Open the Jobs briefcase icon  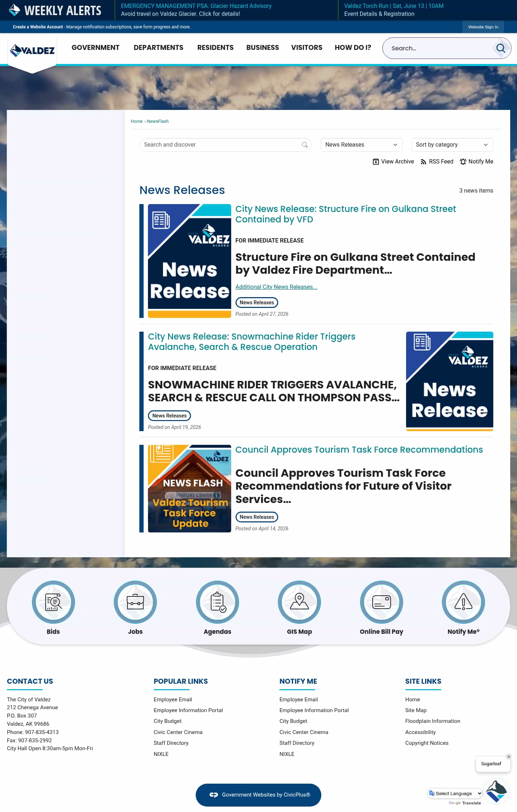[135, 602]
